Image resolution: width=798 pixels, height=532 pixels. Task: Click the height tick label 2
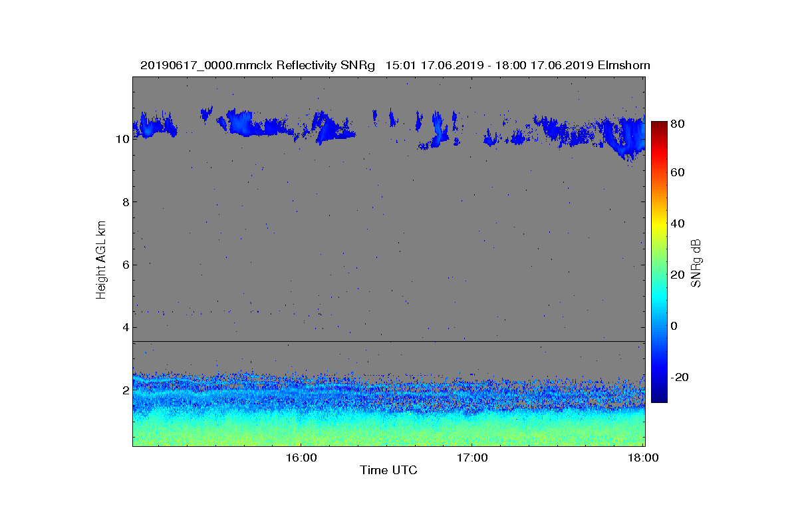pos(125,390)
